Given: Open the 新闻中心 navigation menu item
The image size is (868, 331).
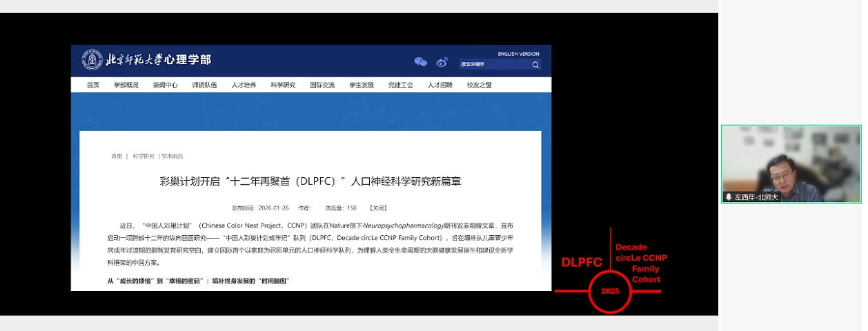Looking at the screenshot, I should (166, 86).
